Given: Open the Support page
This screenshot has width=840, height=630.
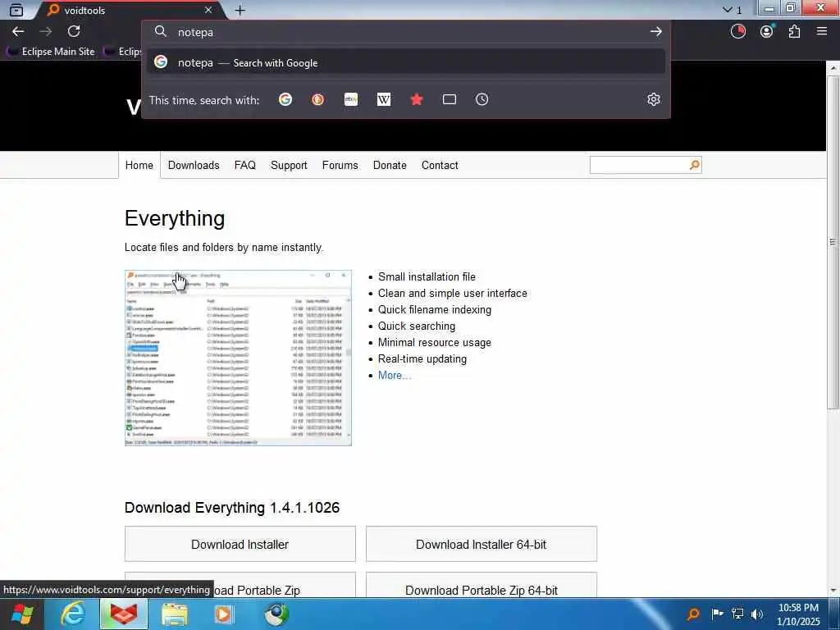Looking at the screenshot, I should pyautogui.click(x=289, y=165).
